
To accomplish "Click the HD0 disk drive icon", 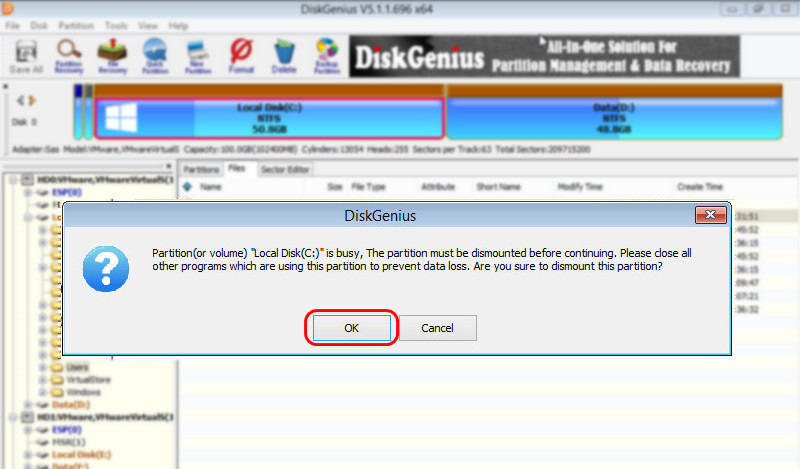I will click(28, 180).
